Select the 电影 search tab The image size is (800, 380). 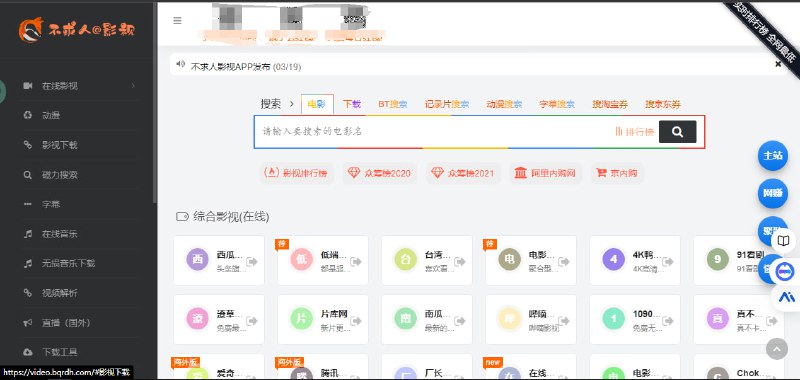[317, 104]
